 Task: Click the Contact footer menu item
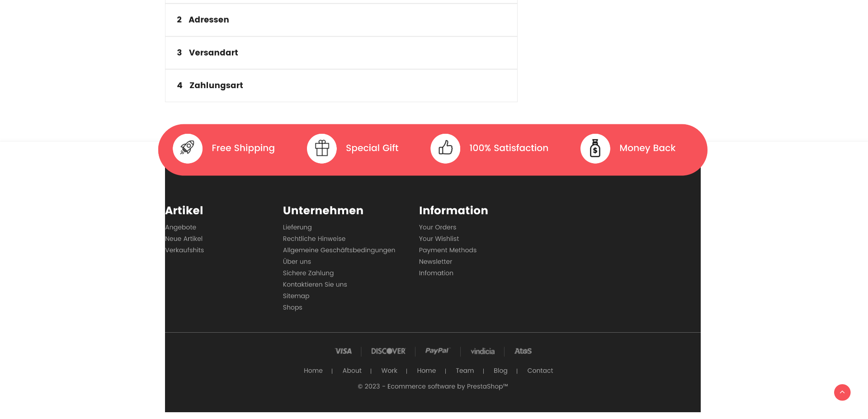pos(540,371)
